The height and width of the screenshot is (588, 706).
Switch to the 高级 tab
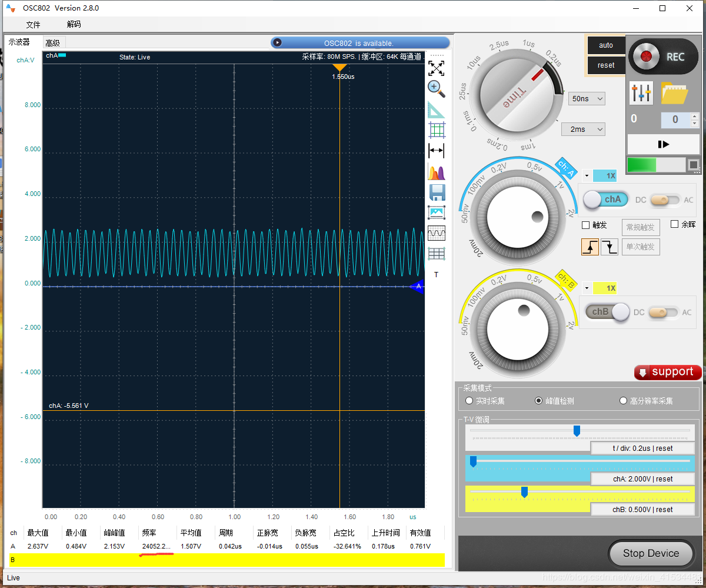click(x=52, y=42)
